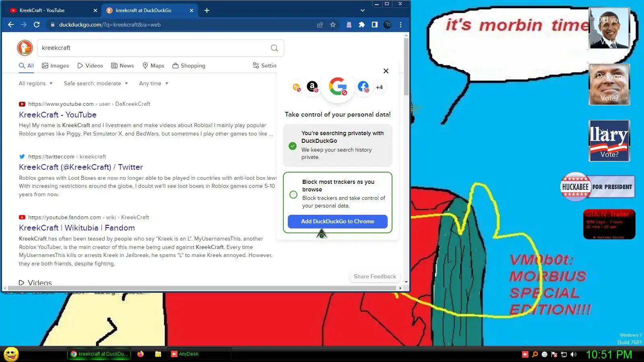Open 'KreekCraft | Wikitubia | Fandom' result
644x362 pixels.
tap(77, 228)
